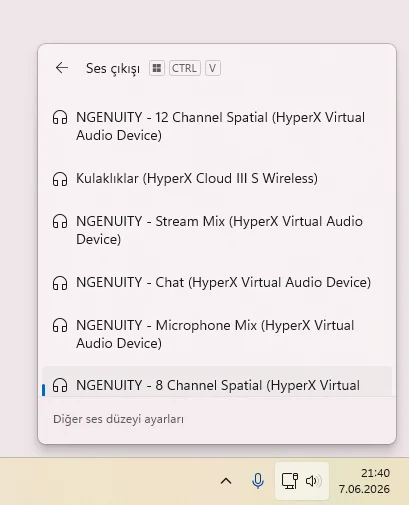Click headphone icon beside Chat device
This screenshot has height=505, width=409.
click(60, 283)
